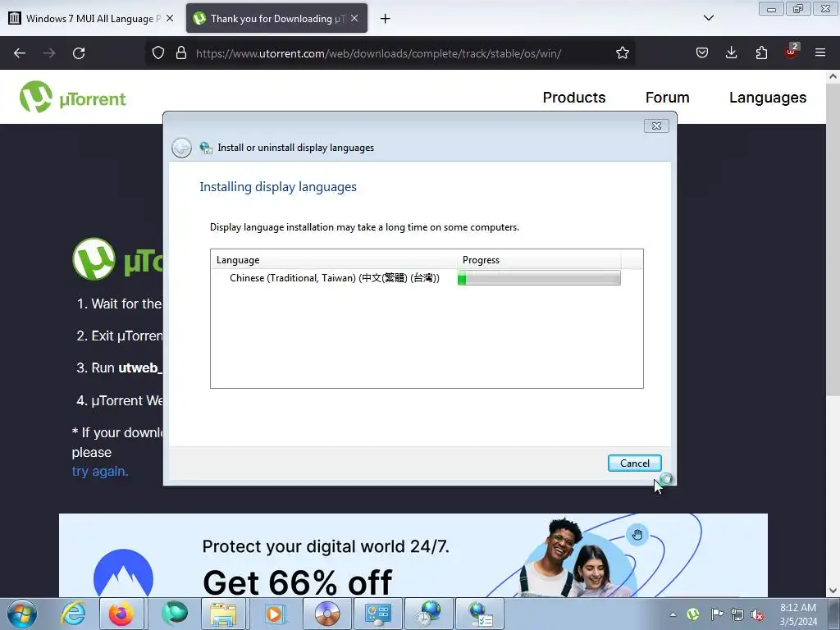Viewport: 840px width, 630px height.
Task: Open the disc burner taskbar icon
Action: click(x=326, y=614)
